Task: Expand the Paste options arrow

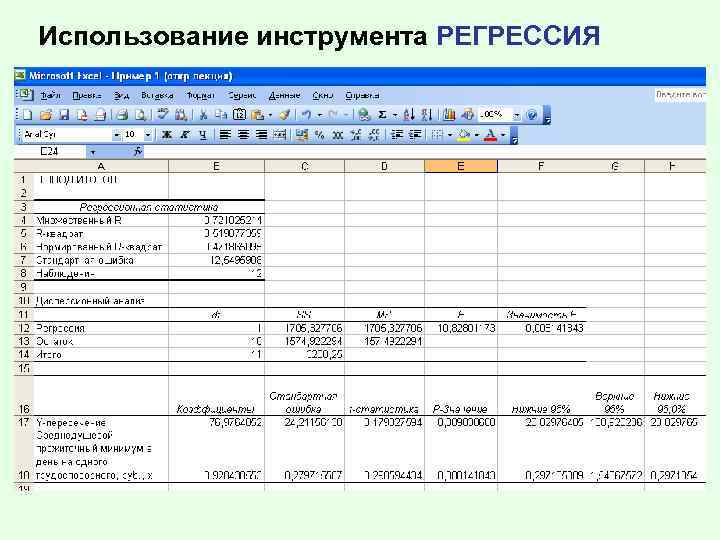Action: (x=270, y=115)
